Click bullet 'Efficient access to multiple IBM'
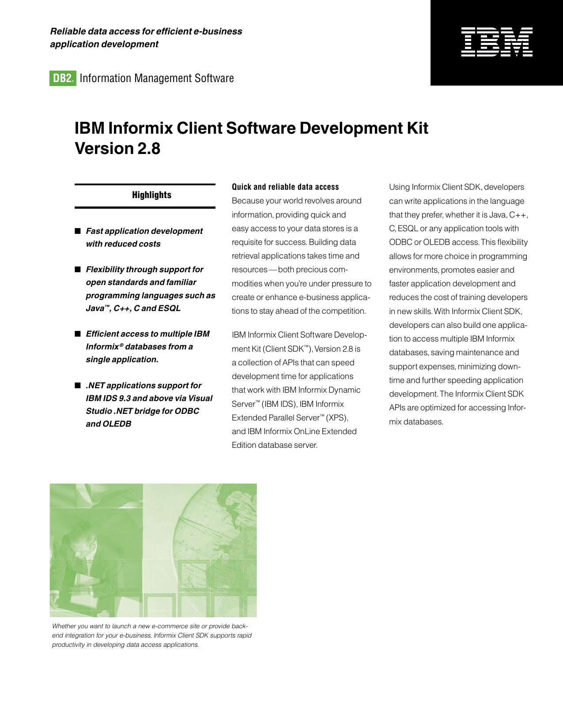563x728 pixels. [x=147, y=334]
